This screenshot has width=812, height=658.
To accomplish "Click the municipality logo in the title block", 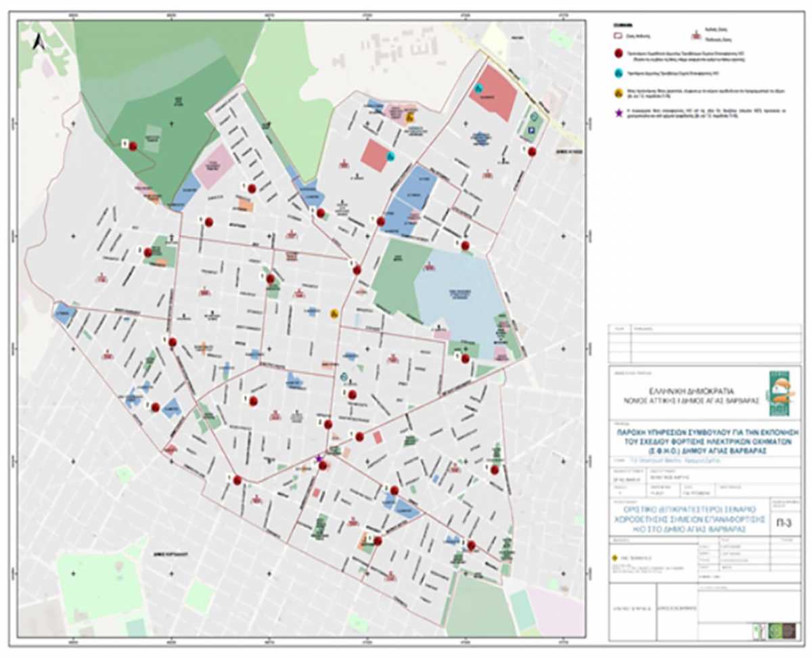I will tap(781, 393).
